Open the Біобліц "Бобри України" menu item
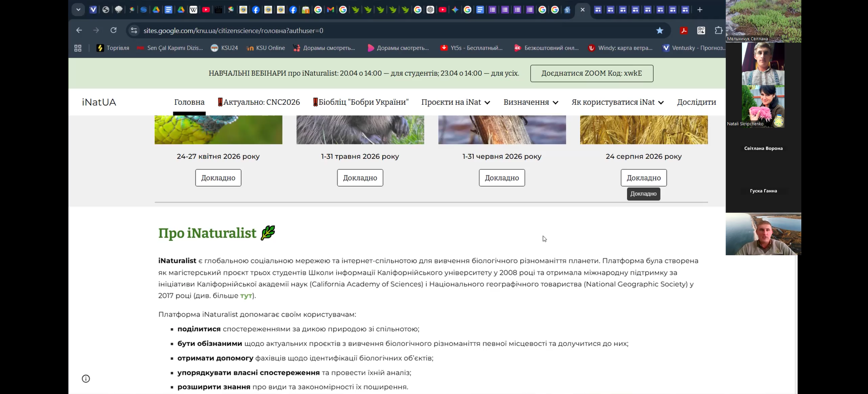The height and width of the screenshot is (394, 868). (361, 102)
